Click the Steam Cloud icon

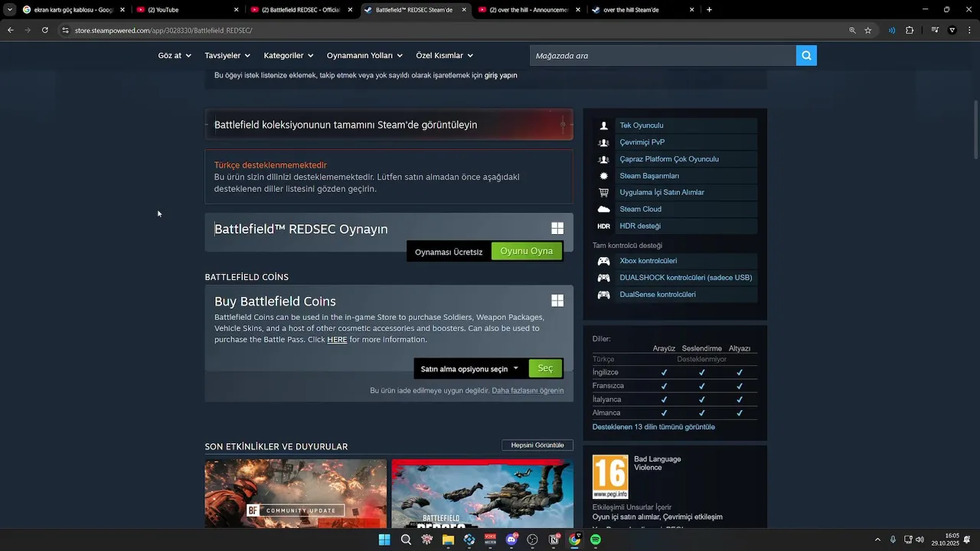click(604, 209)
